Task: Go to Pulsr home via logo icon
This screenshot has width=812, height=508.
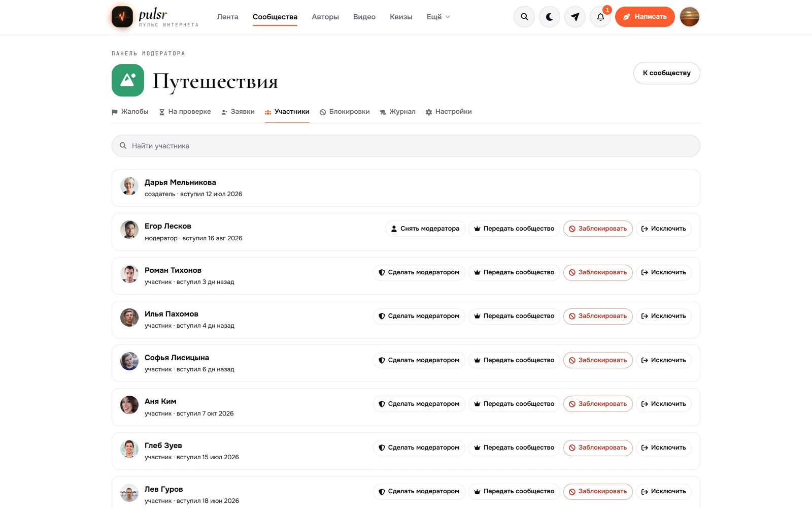Action: [x=122, y=17]
